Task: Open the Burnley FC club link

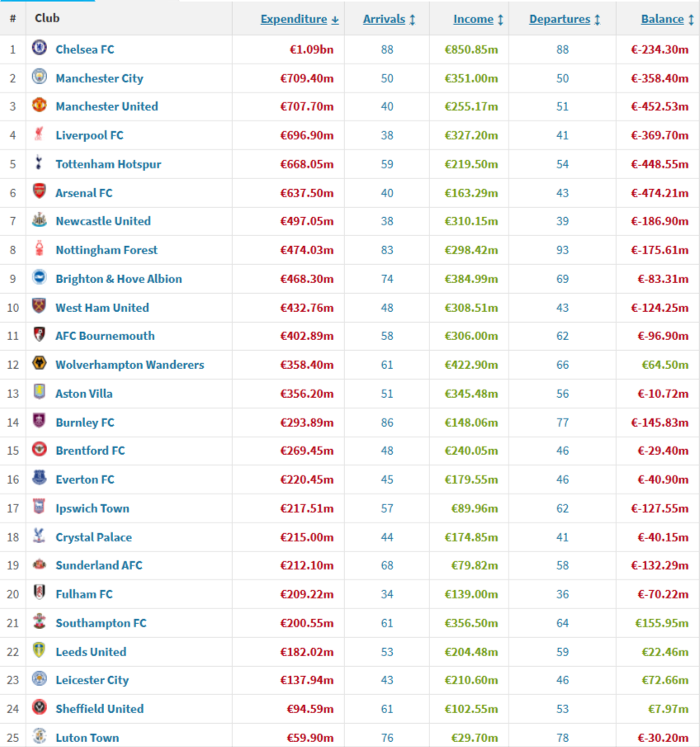Action: [x=85, y=423]
